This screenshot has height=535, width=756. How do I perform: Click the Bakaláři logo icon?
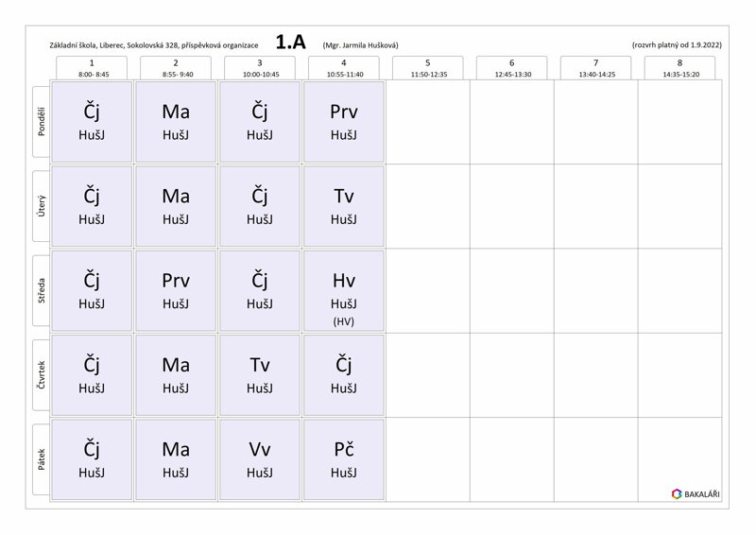pyautogui.click(x=677, y=494)
